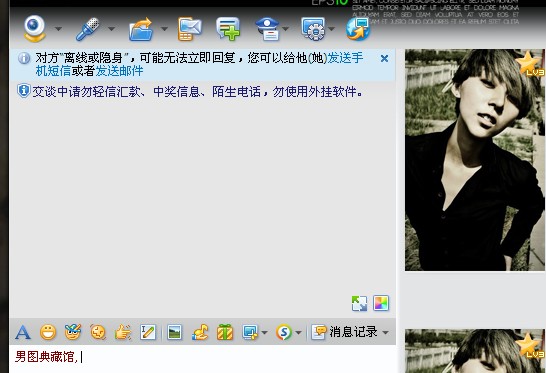Open the smiley emoticon picker

click(x=48, y=332)
